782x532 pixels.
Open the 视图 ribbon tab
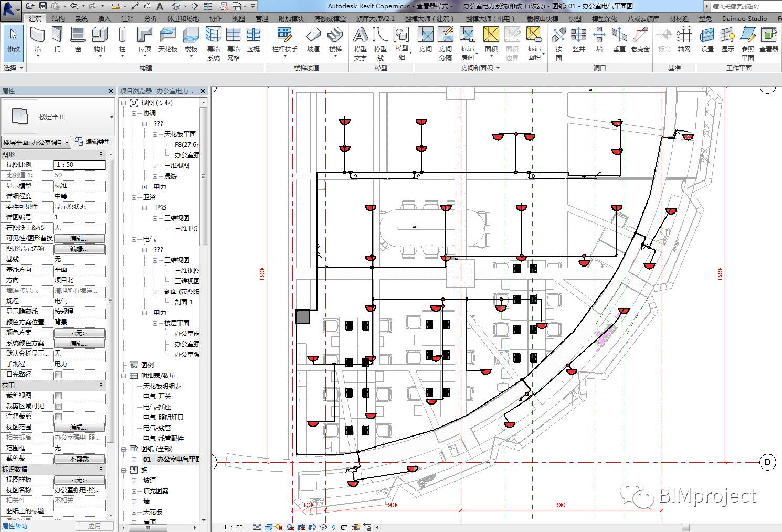click(x=239, y=18)
